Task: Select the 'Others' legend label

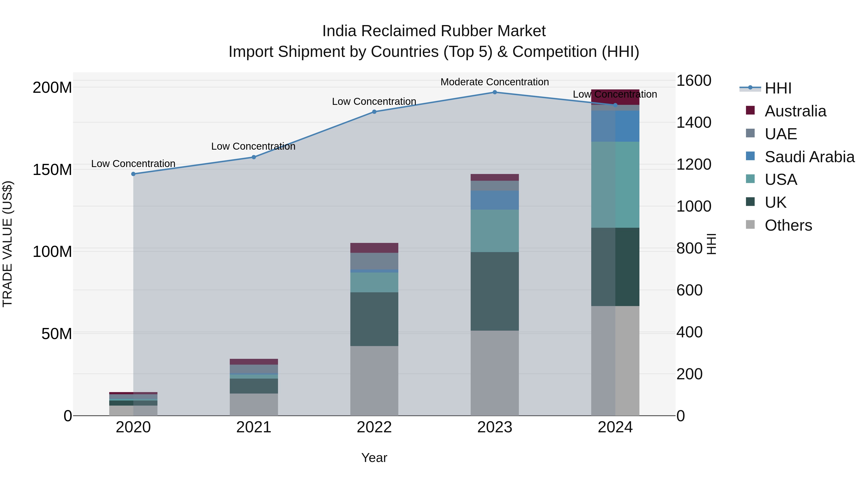Action: point(788,225)
